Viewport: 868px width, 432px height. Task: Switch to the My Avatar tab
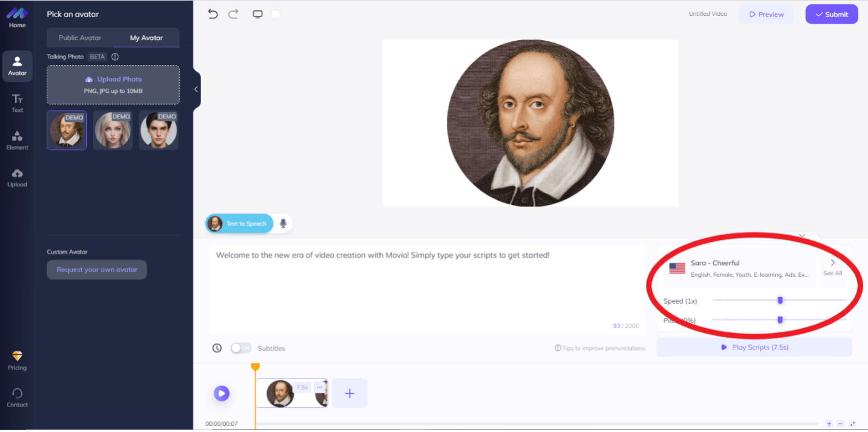click(146, 38)
